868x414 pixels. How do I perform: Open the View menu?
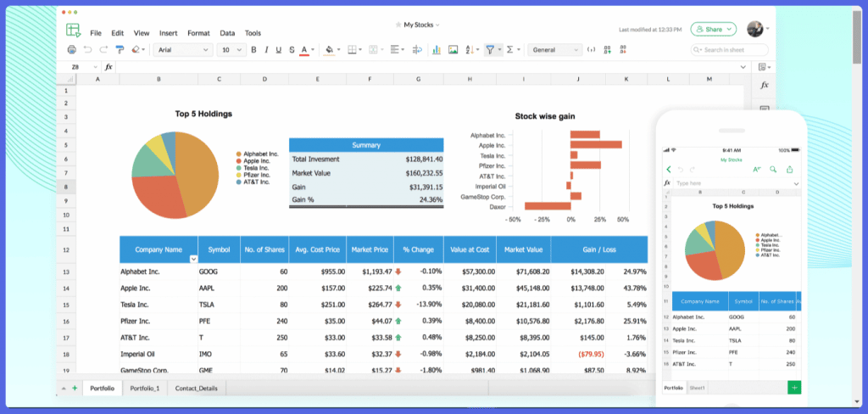pos(142,33)
